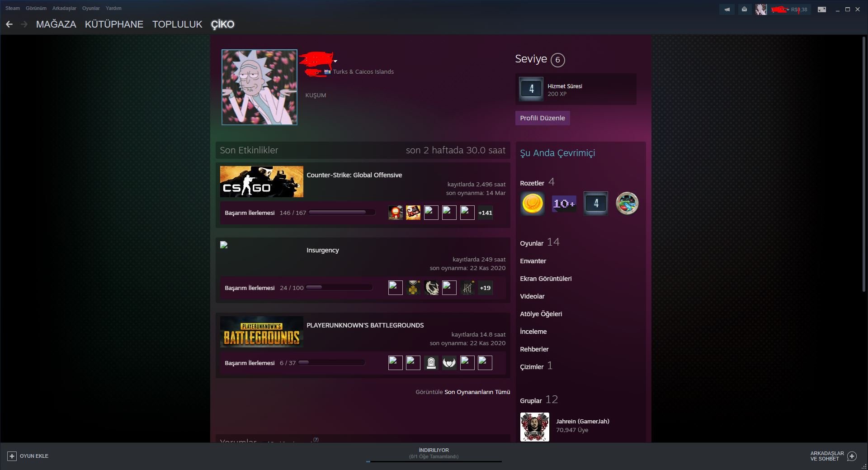Click the level 6 circle next to Seviye
The height and width of the screenshot is (470, 868).
(x=558, y=60)
